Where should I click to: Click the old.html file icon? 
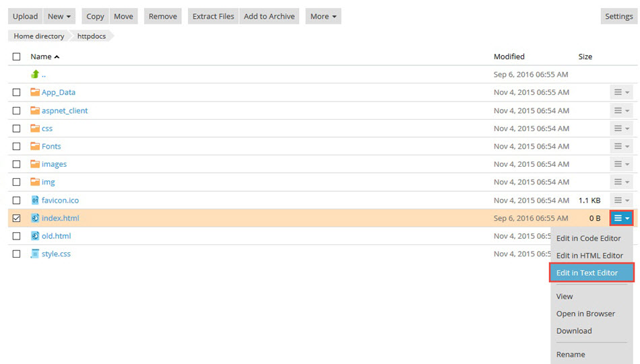pyautogui.click(x=35, y=236)
